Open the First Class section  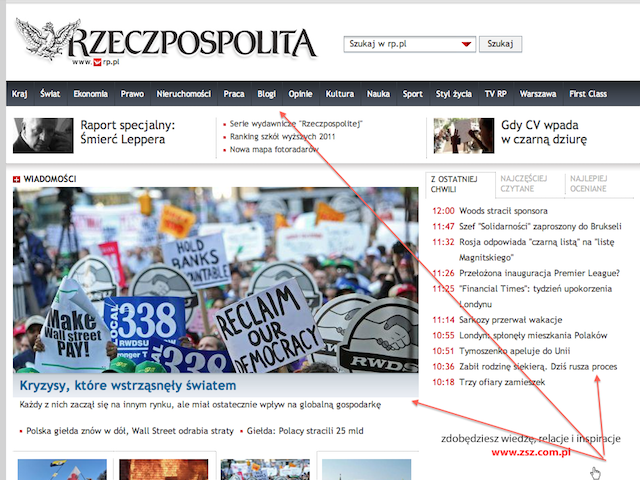click(x=588, y=94)
